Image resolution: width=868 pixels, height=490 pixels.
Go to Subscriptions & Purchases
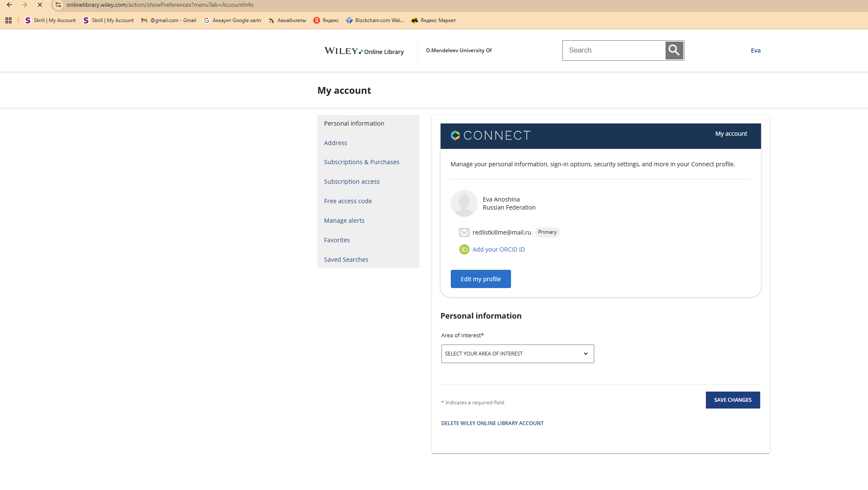click(x=362, y=162)
